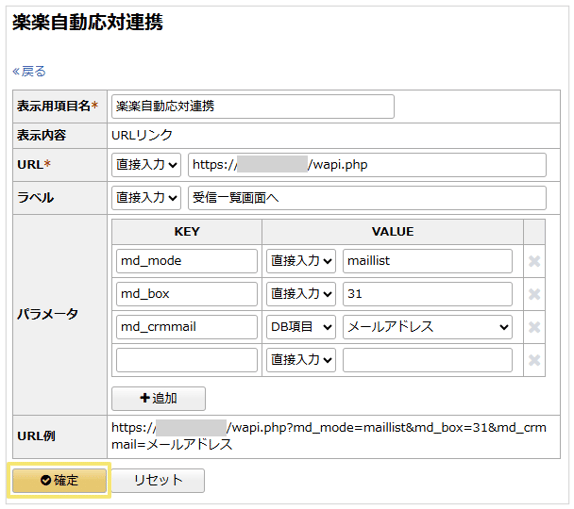Click the URLリンク display content text
Viewport: 574px width, 509px height.
[142, 135]
